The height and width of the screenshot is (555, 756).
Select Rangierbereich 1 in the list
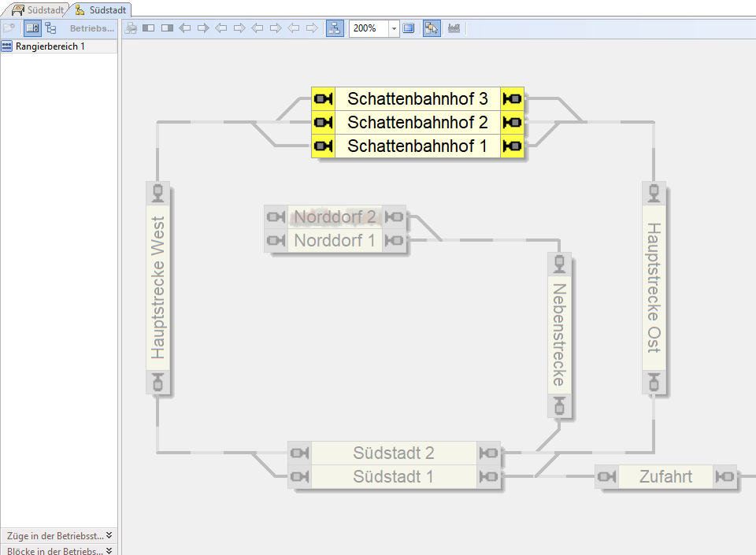[50, 46]
